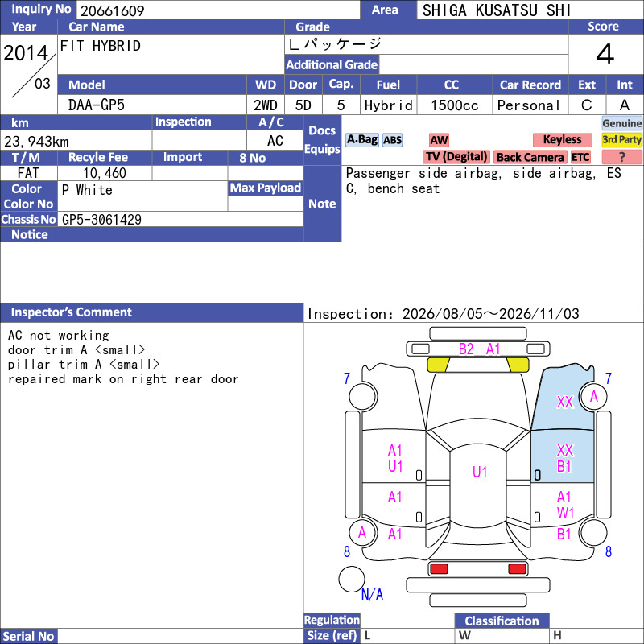The height and width of the screenshot is (644, 644).
Task: Click the 'AC not working' comment
Action: (x=58, y=336)
